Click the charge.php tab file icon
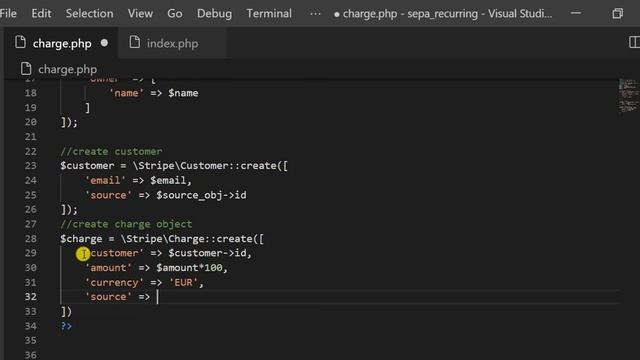The image size is (640, 360). tap(20, 42)
